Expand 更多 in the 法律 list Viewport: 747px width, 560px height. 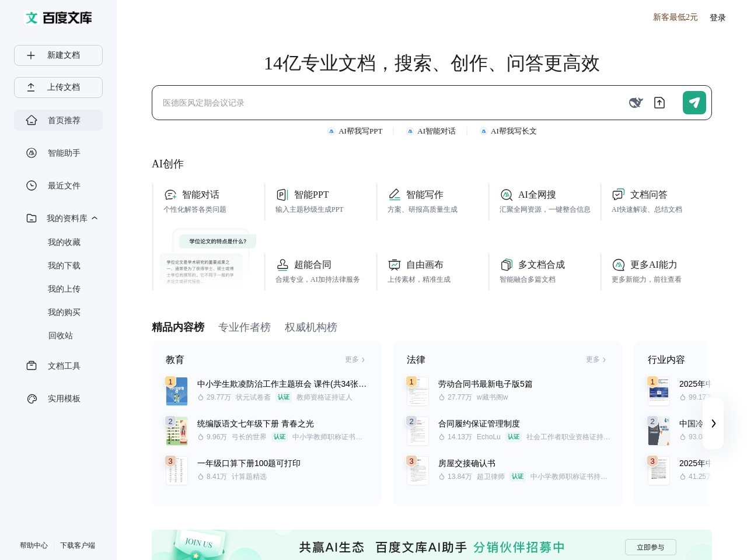596,360
